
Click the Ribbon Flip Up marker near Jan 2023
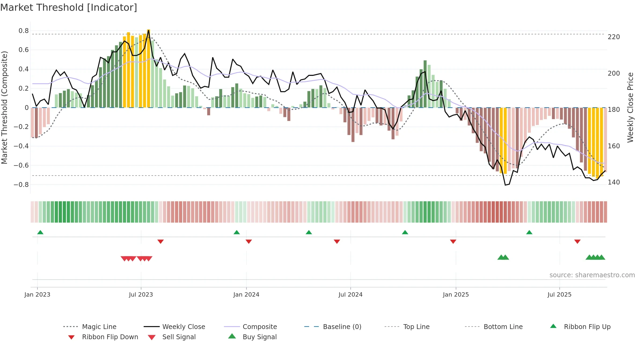point(40,232)
